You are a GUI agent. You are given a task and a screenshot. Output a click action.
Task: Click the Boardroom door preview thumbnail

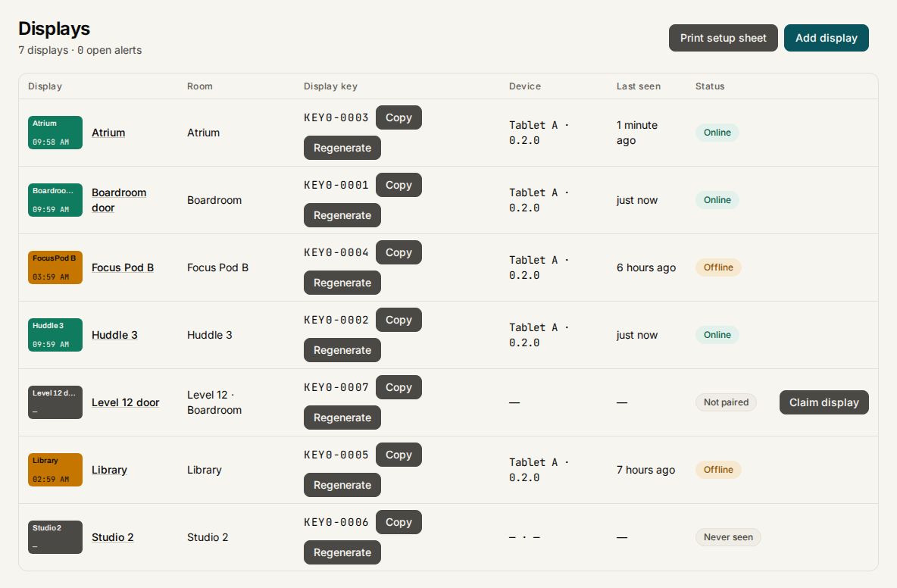point(55,200)
